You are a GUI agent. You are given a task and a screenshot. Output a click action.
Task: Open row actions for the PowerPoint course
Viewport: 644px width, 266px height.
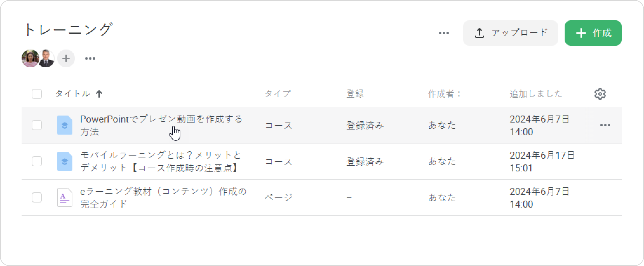[605, 125]
